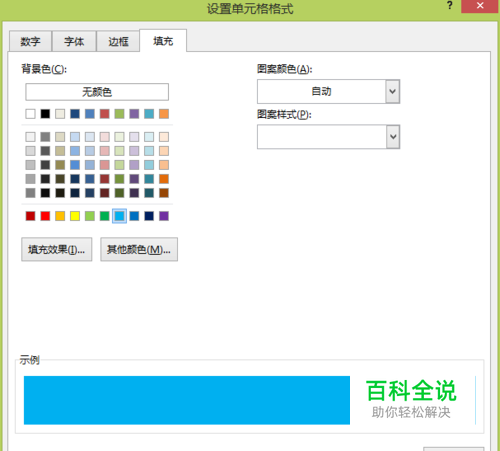Select the bright red standard color swatch
Screen dimensions: 500x451
click(45, 216)
